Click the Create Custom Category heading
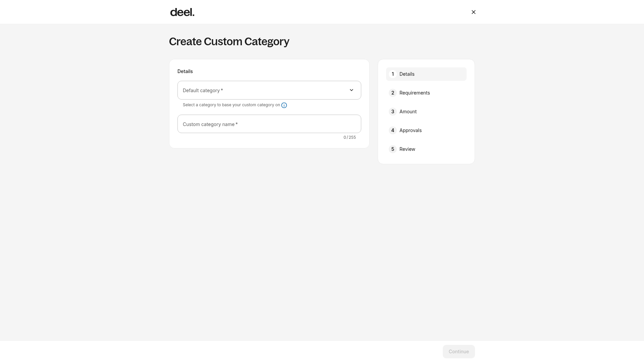Viewport: 644px width, 362px height. coord(229,42)
